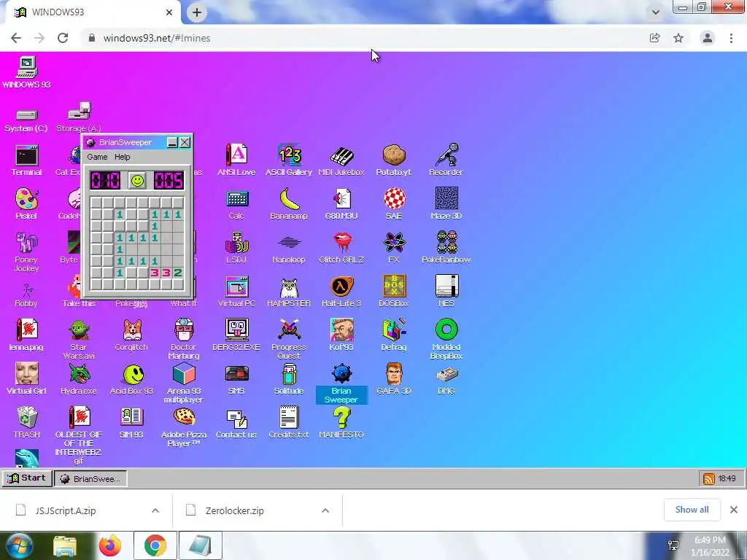
Task: Open Brian Sweeper desktop icon
Action: pos(341,374)
